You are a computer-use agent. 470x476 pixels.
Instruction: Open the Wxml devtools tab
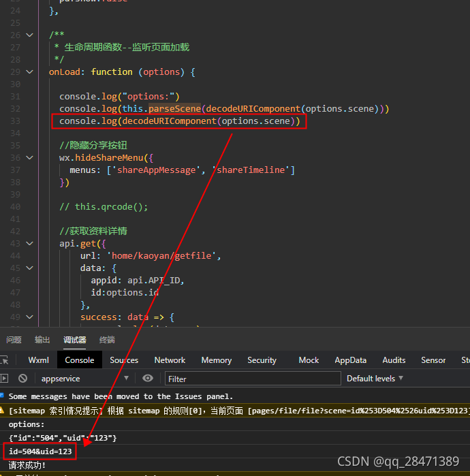[38, 360]
